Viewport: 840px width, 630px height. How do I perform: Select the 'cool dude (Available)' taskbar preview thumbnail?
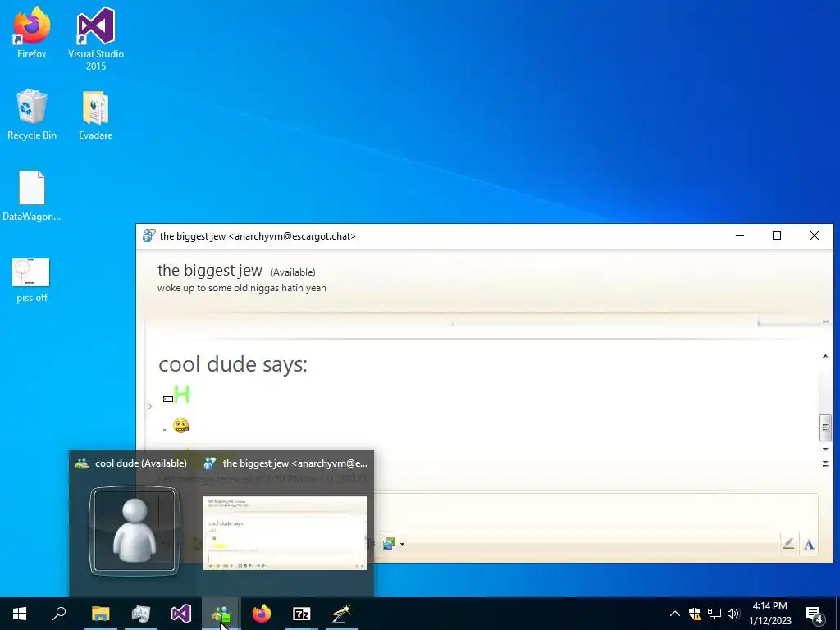click(134, 531)
